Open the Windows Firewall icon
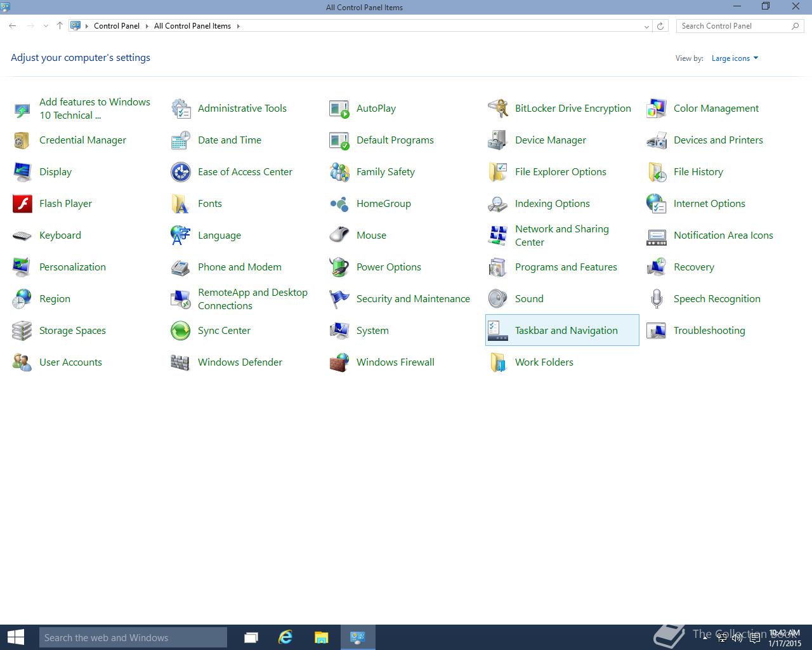This screenshot has height=650, width=812. pyautogui.click(x=339, y=362)
